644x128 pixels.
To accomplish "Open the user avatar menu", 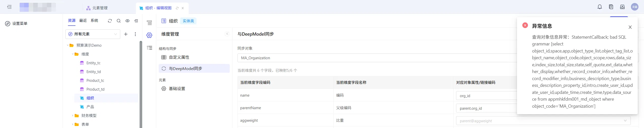I will coord(634,7).
